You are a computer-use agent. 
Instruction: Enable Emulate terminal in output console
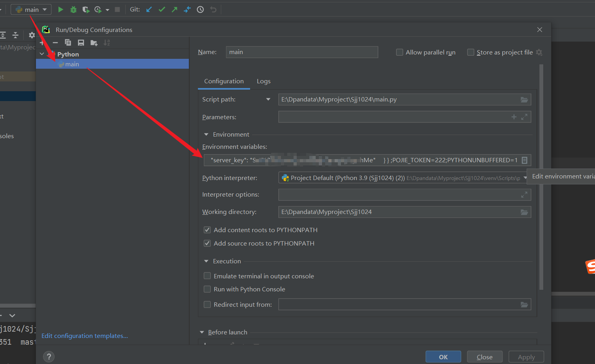207,276
